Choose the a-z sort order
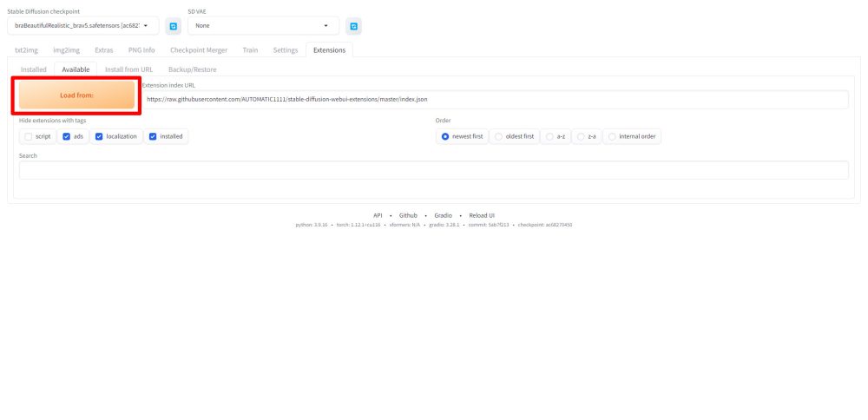Viewport: 868px width, 420px height. coord(550,136)
